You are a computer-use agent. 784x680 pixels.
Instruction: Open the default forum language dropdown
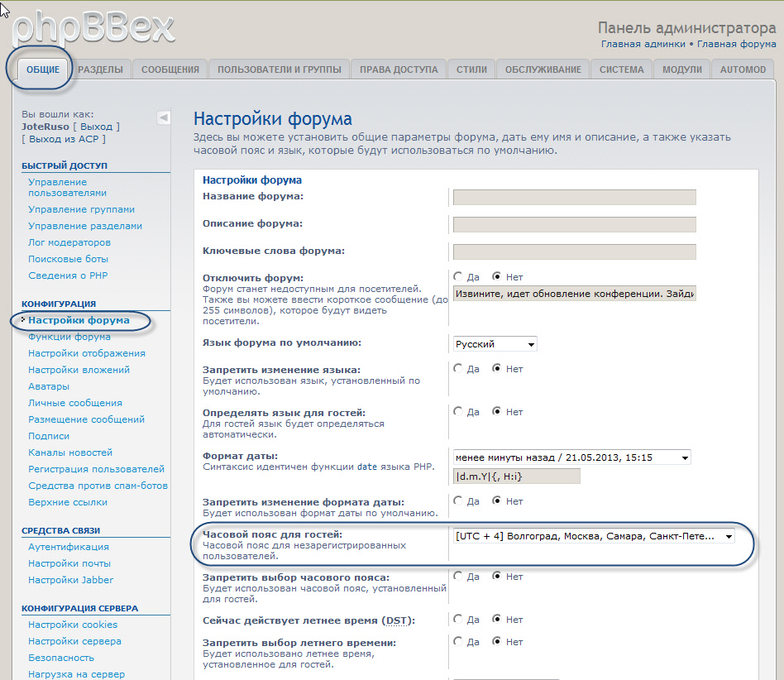[x=495, y=343]
